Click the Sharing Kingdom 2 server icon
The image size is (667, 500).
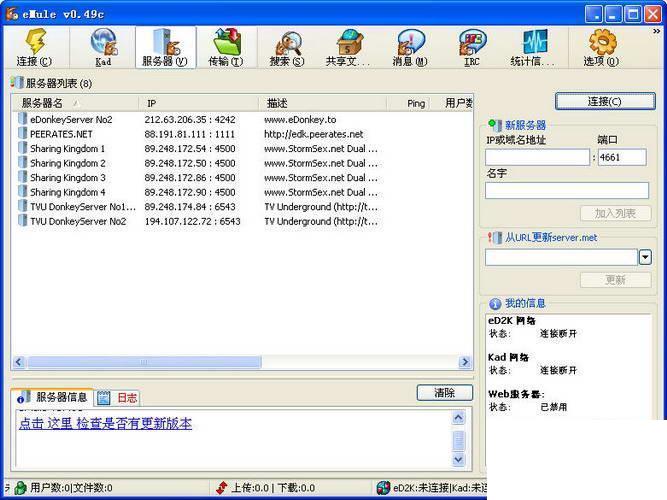pos(23,162)
